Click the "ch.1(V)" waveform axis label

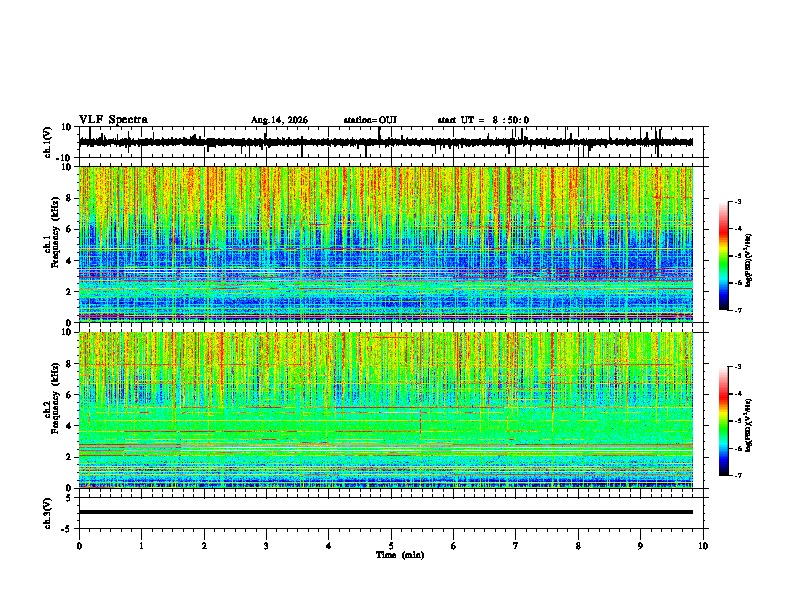pos(48,142)
